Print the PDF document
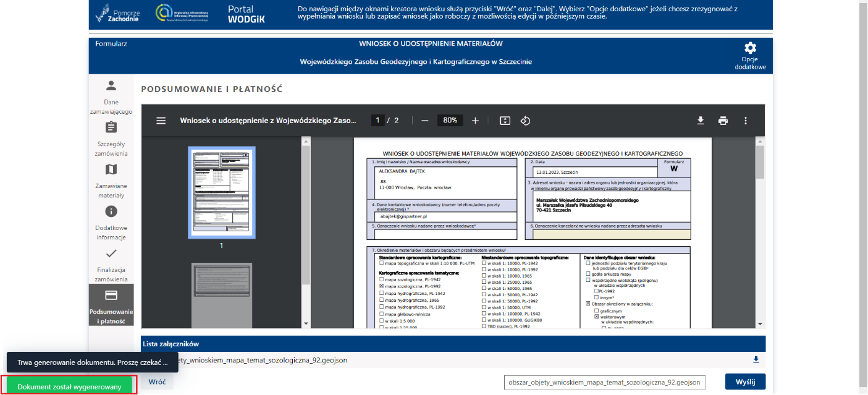868x395 pixels. tap(723, 121)
